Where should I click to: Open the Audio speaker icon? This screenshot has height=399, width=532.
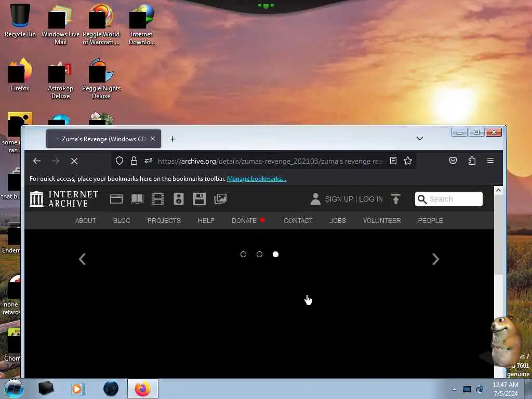(179, 199)
